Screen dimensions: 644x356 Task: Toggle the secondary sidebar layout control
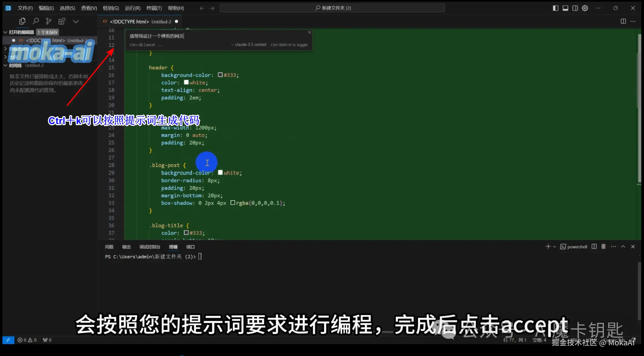[575, 8]
